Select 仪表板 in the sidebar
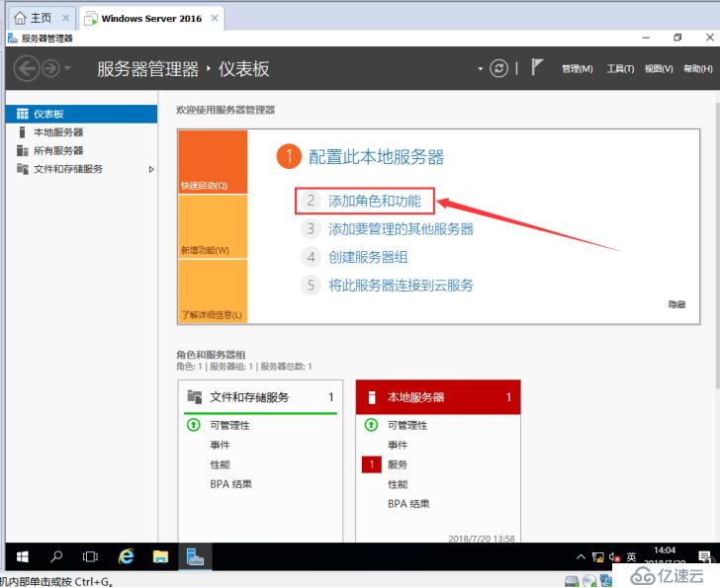The image size is (720, 588). [81, 114]
